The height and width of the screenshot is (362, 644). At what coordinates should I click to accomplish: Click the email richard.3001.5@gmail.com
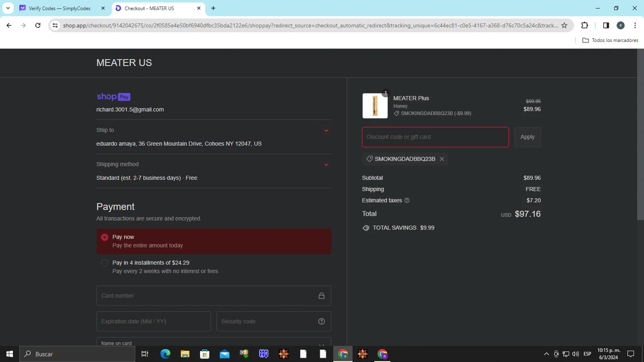point(130,109)
